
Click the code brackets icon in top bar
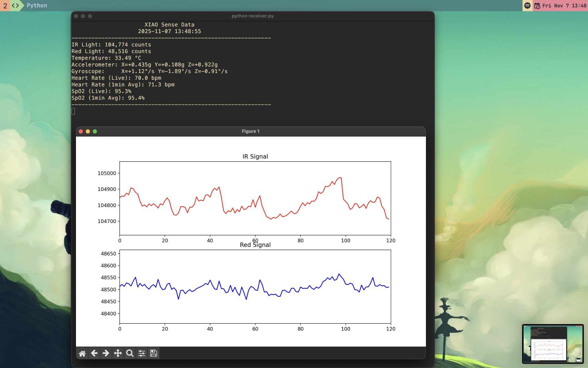pyautogui.click(x=15, y=6)
